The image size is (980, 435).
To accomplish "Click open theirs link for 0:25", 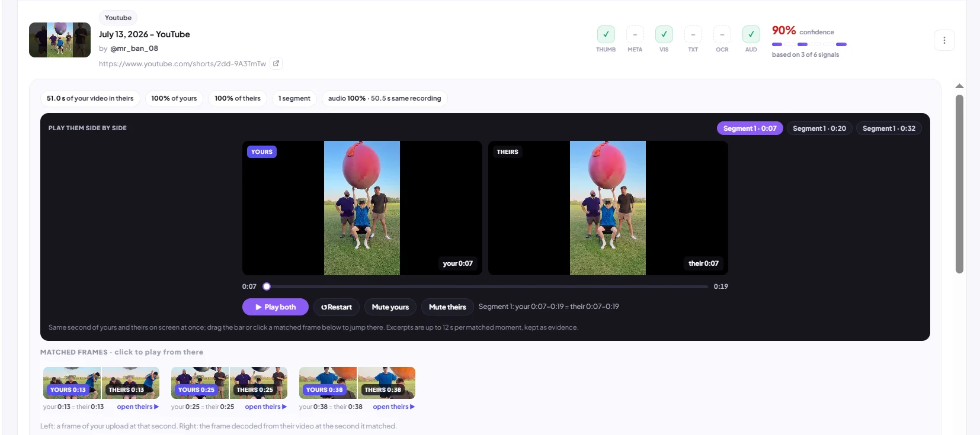I will pyautogui.click(x=265, y=407).
